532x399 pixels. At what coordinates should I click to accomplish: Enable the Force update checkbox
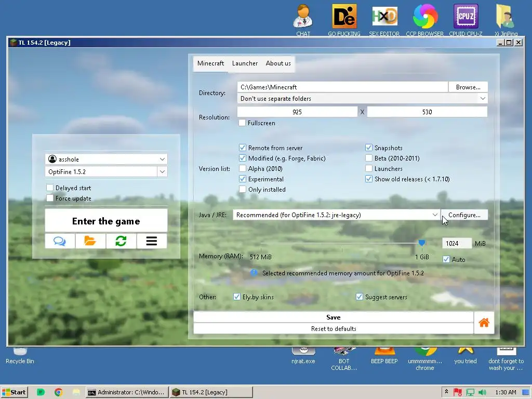click(50, 198)
